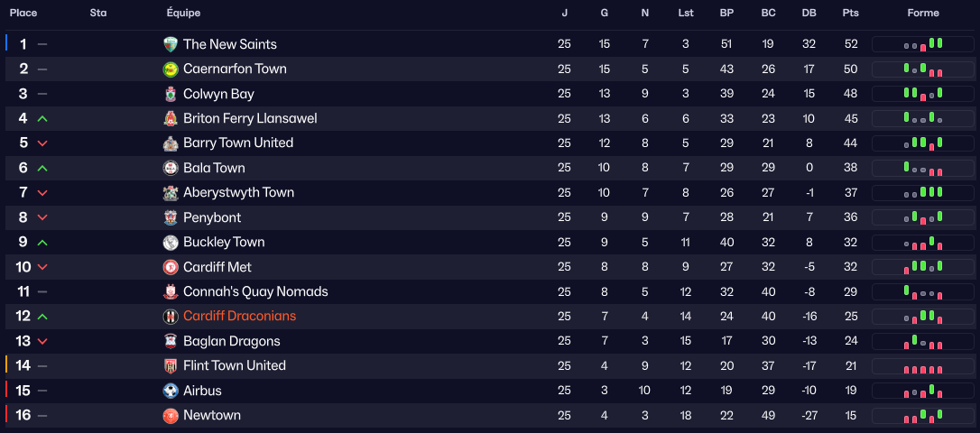This screenshot has height=433, width=980.
Task: Sort by Équipe column header
Action: (x=184, y=14)
